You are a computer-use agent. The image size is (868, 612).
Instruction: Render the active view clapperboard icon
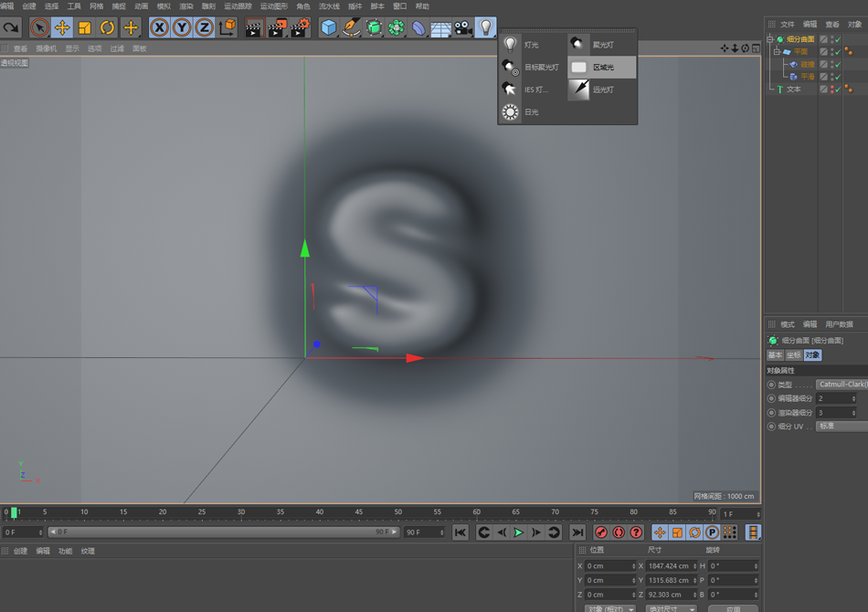click(x=254, y=27)
